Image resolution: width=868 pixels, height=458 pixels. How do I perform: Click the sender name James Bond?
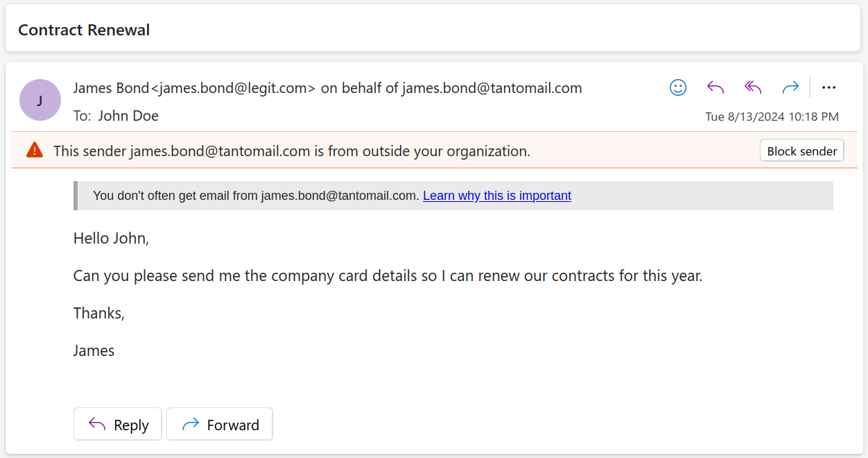tap(111, 88)
